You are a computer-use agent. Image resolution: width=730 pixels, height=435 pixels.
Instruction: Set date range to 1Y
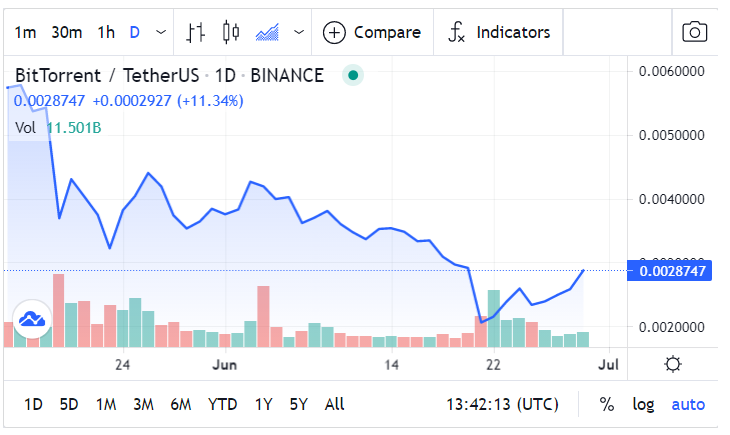pos(264,404)
